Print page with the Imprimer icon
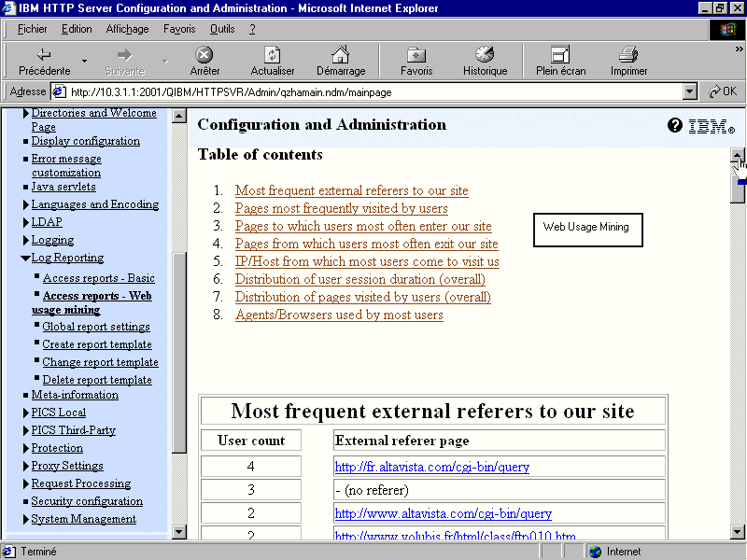This screenshot has width=747, height=560. tap(628, 55)
